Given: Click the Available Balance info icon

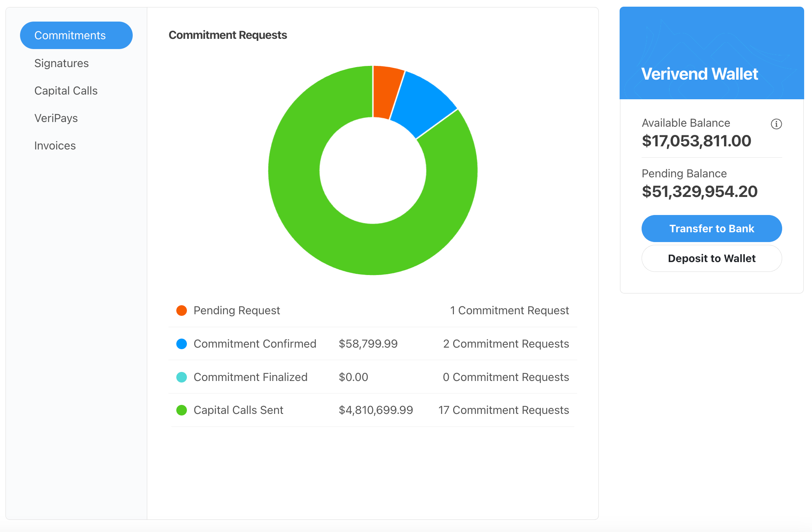Looking at the screenshot, I should tap(776, 124).
